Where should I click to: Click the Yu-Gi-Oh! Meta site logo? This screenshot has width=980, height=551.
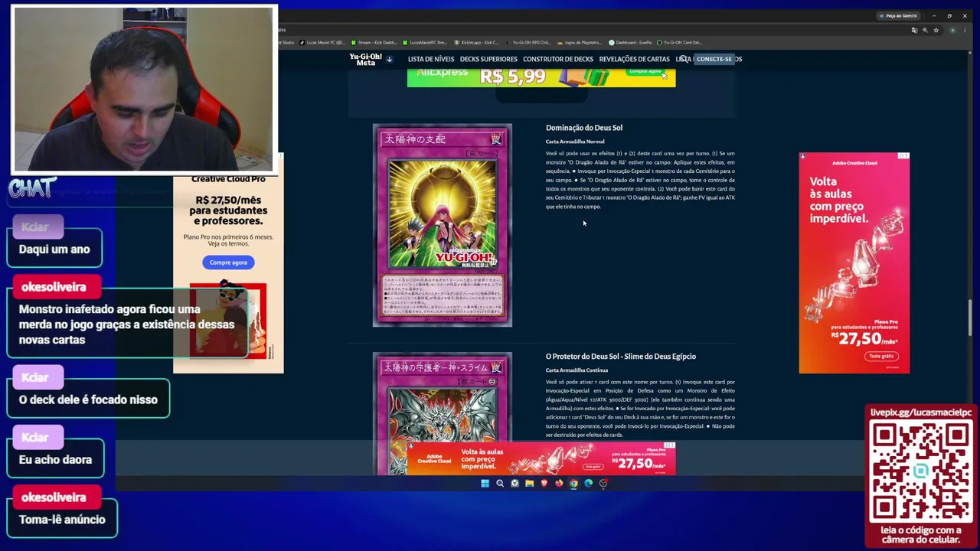click(365, 59)
